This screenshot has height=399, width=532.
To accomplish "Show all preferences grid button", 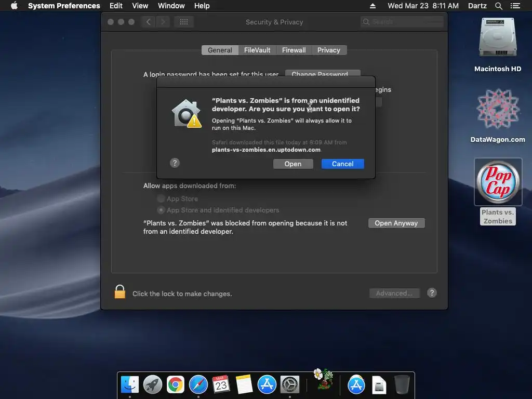I will [184, 22].
